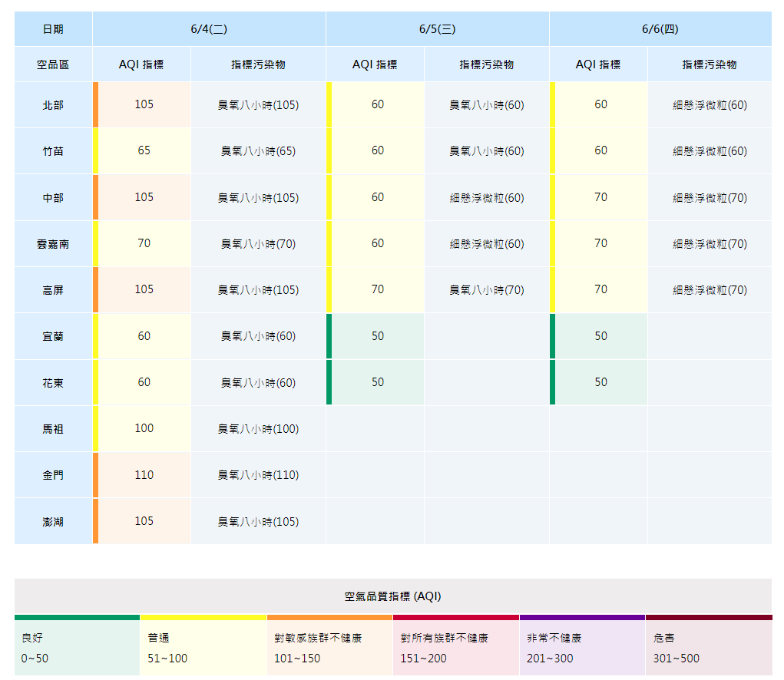The width and height of the screenshot is (784, 680).
Task: Select the purple 非常不健康 legend swatch
Action: [x=583, y=617]
